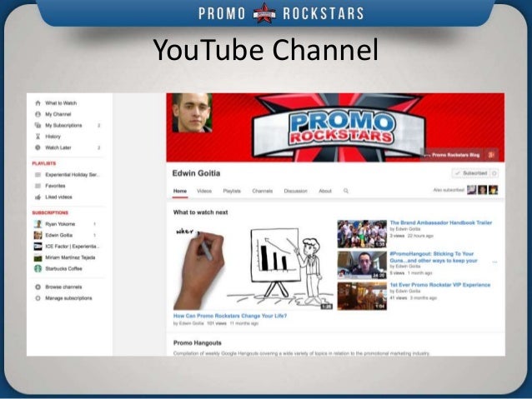Click the PLAYLISTS section header
Viewport: 532px width, 399px height.
(43, 163)
